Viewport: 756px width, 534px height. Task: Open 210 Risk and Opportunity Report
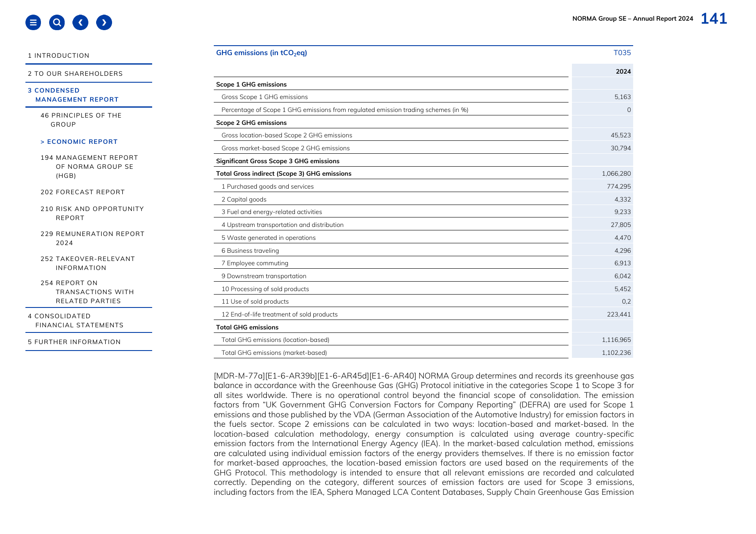92,213
